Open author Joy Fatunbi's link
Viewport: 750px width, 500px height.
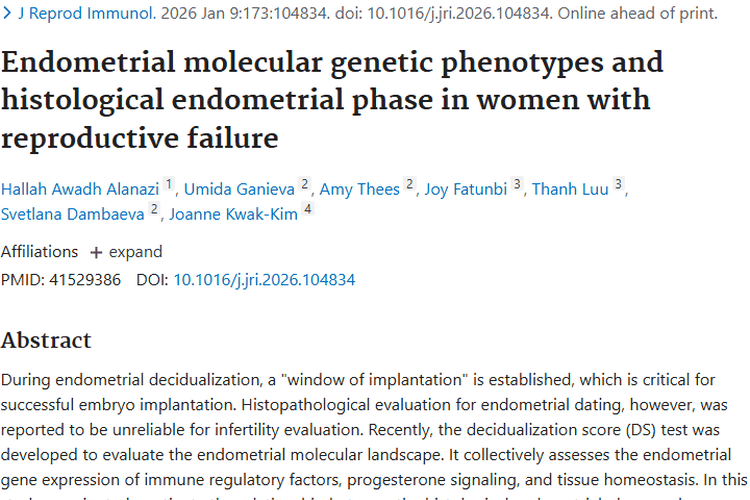click(466, 189)
